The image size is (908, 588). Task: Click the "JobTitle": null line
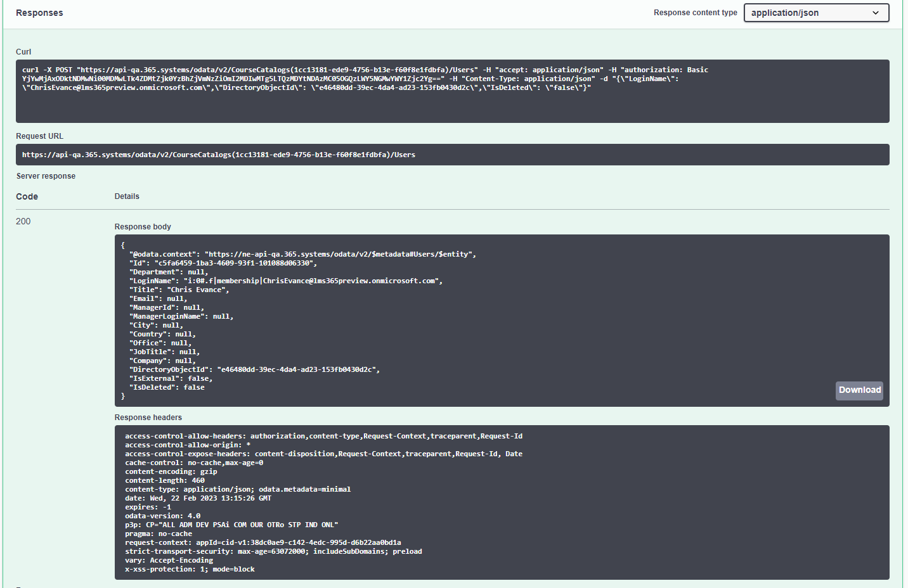(165, 352)
